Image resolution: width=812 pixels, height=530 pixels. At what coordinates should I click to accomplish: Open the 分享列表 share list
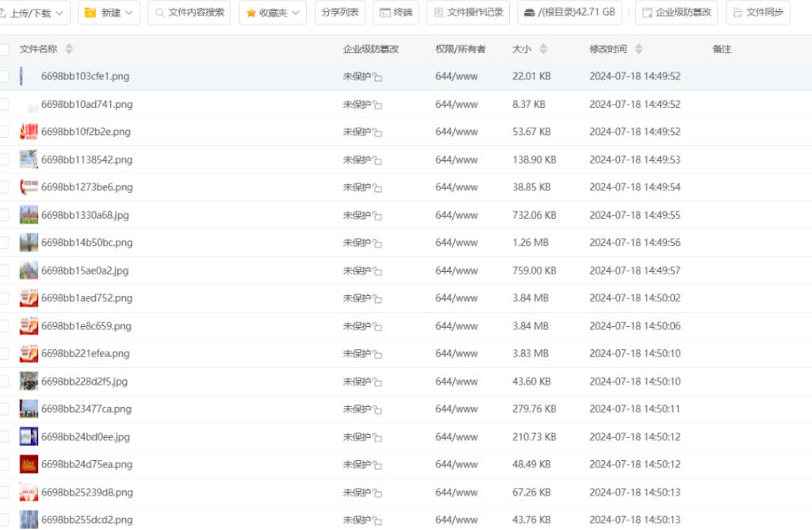(340, 13)
